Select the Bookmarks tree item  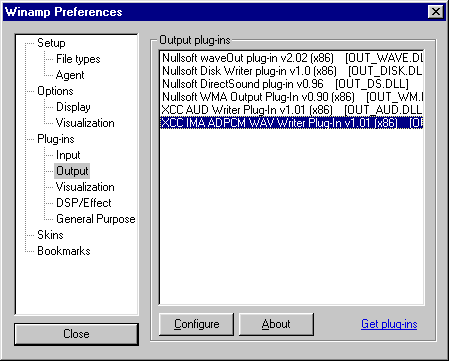coord(64,251)
